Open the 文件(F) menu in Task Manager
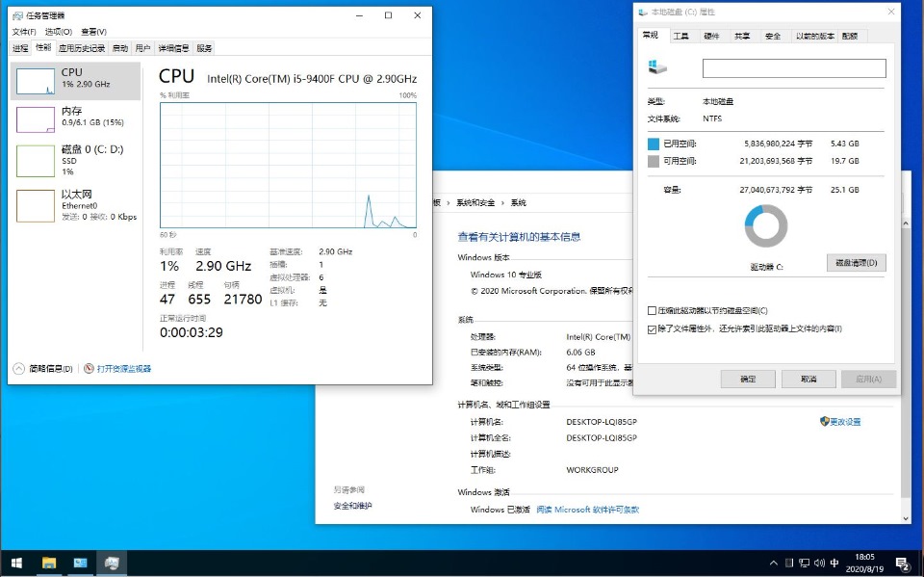The image size is (924, 577). tap(24, 32)
